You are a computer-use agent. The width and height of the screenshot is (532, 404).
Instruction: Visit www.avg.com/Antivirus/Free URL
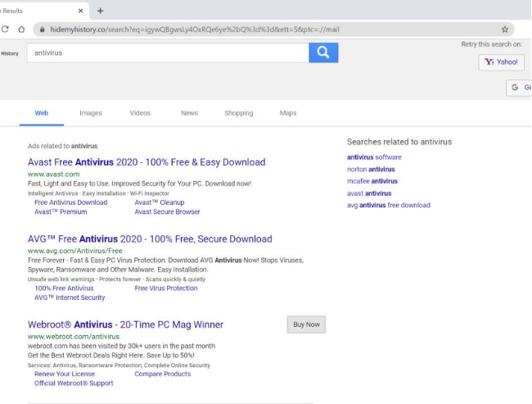(75, 251)
